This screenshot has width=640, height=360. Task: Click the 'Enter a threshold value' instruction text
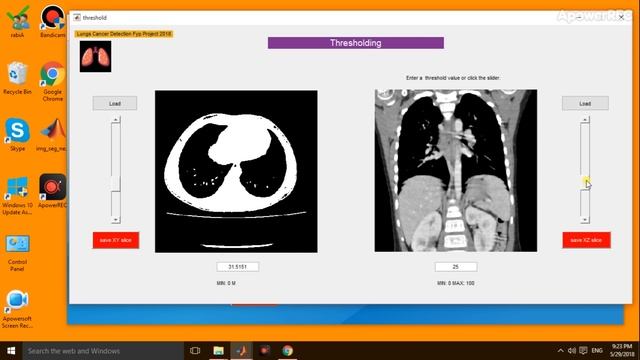click(453, 78)
